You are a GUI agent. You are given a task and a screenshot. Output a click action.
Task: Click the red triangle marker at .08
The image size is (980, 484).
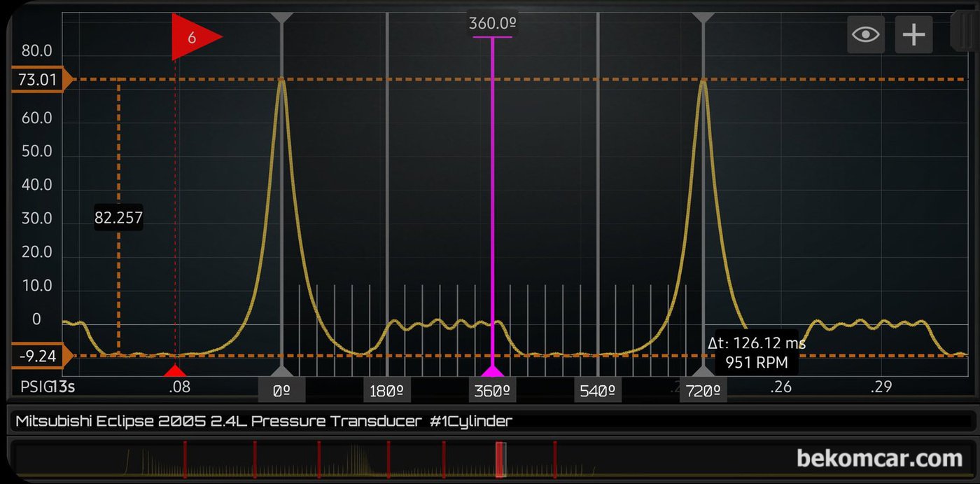click(x=176, y=371)
